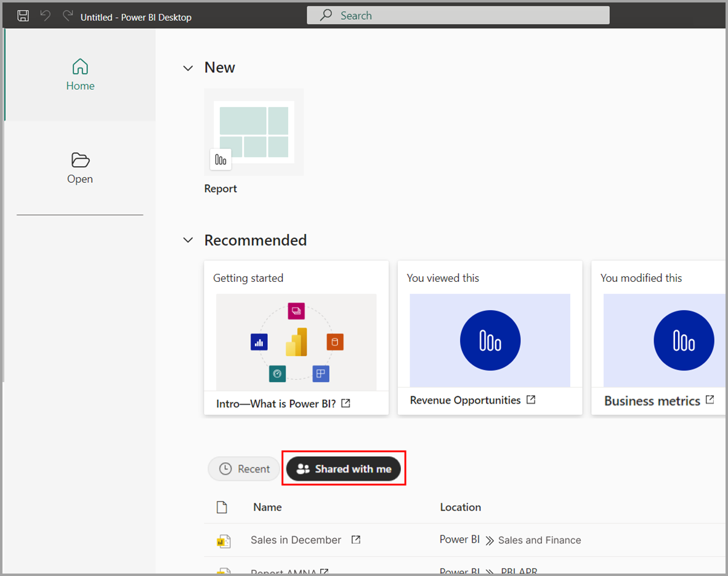This screenshot has width=728, height=576.
Task: Sort by the Location column header
Action: [x=461, y=507]
